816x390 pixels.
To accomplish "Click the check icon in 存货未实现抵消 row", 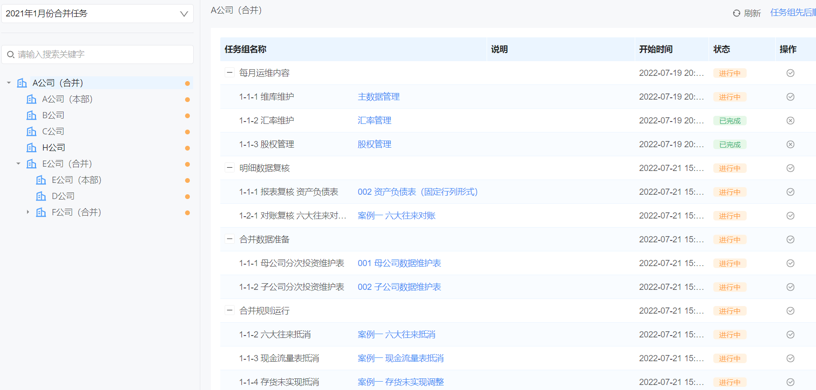I will click(x=790, y=382).
